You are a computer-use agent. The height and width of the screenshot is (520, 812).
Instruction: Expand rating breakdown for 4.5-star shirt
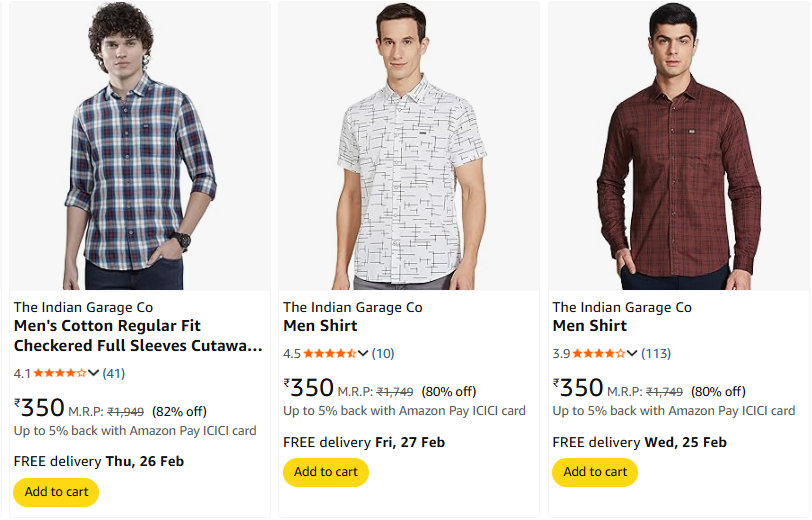pos(363,354)
